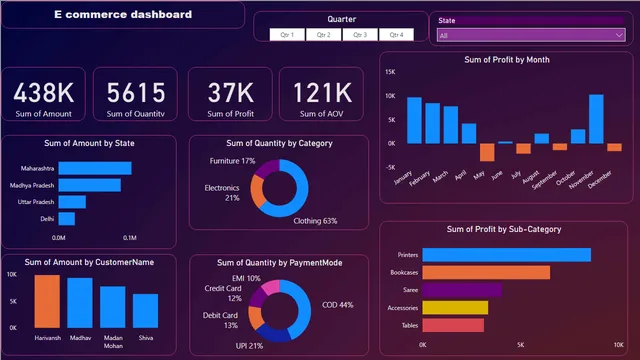Select the Qtr 4 quarter slicer button
640x360 pixels.
pos(396,35)
